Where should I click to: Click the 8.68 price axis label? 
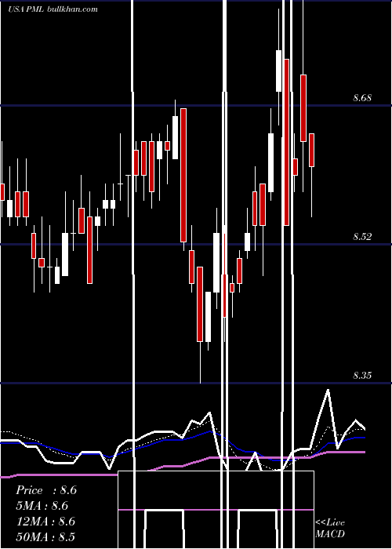tap(362, 98)
